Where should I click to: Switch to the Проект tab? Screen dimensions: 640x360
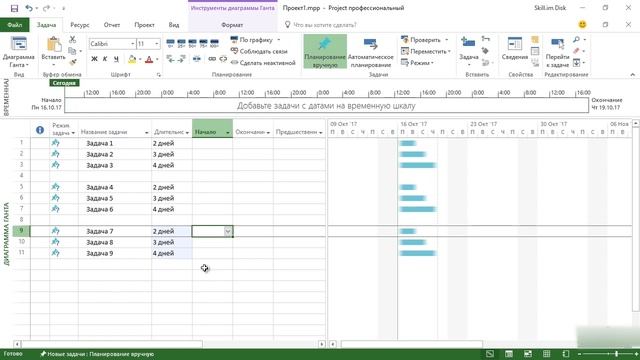click(144, 25)
